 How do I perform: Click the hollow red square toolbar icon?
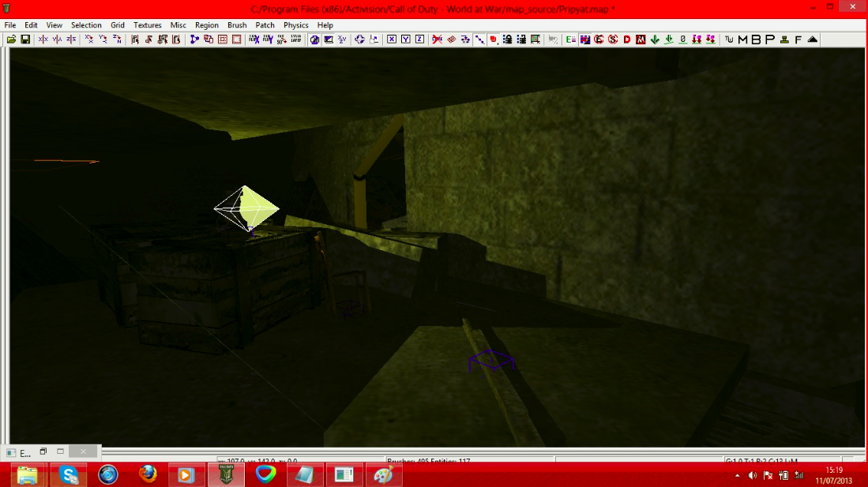click(x=223, y=39)
